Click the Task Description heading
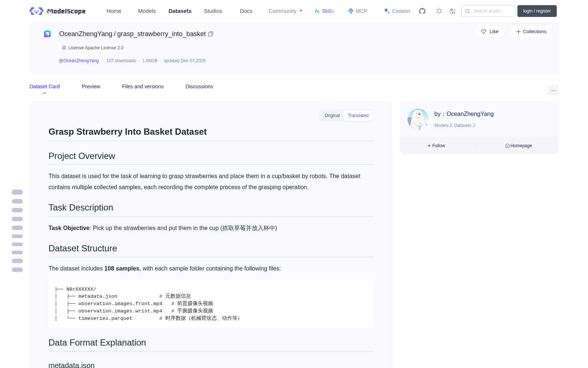Viewport: 588px width, 368px height. point(81,208)
